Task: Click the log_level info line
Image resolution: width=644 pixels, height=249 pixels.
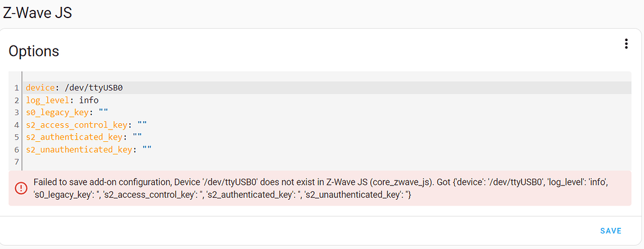Action: (328, 100)
